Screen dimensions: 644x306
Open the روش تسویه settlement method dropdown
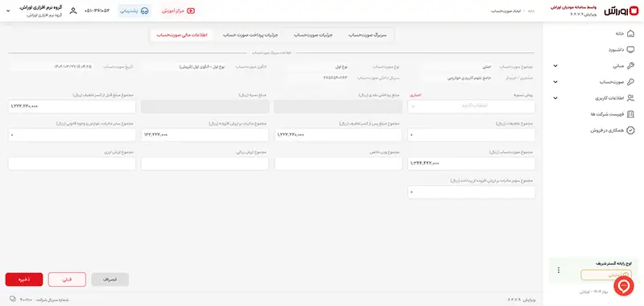(471, 106)
